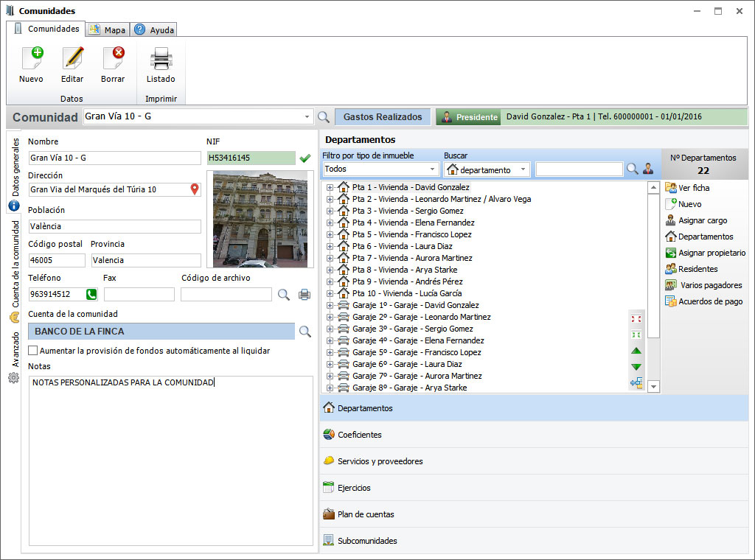Screen dimensions: 755x560
Task: Expand the Garaje 7º - Aurora Martinez node
Action: coord(330,377)
